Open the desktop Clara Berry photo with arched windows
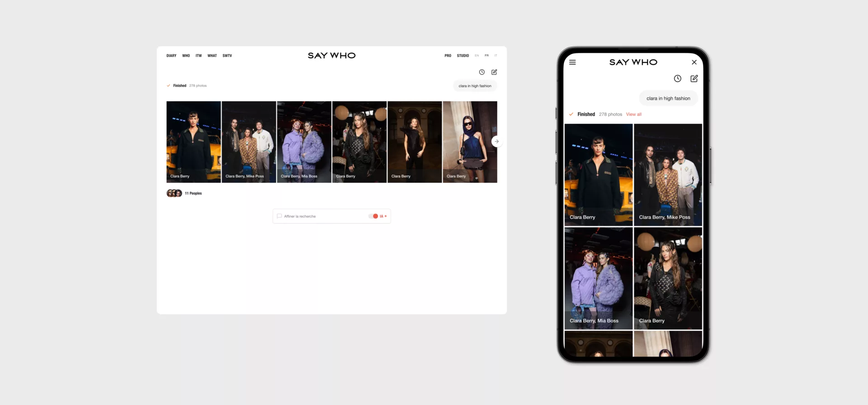This screenshot has width=868, height=405. [415, 142]
